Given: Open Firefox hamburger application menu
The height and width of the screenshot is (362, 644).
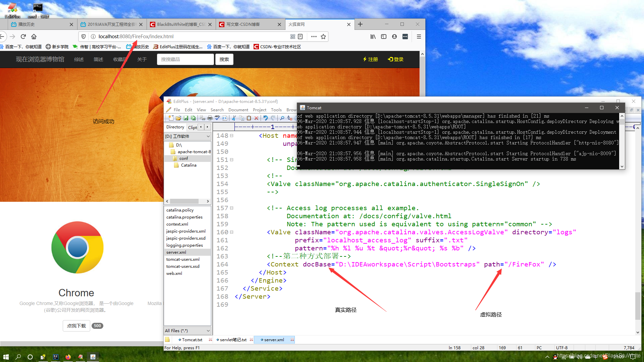Looking at the screenshot, I should click(x=419, y=37).
